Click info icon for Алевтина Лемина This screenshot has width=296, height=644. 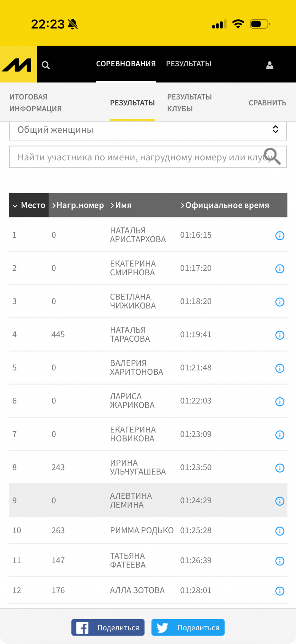[x=280, y=501]
